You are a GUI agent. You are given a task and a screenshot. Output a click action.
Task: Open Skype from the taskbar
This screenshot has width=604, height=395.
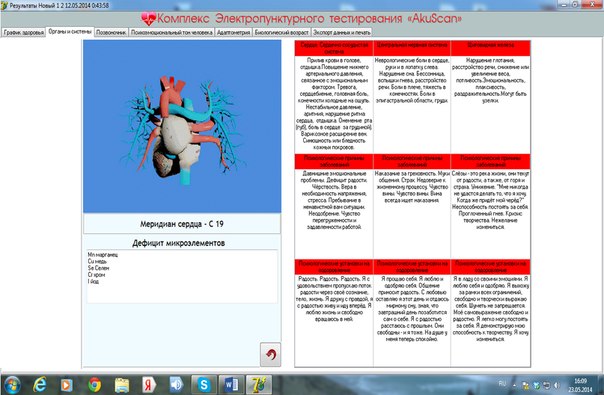pos(204,385)
